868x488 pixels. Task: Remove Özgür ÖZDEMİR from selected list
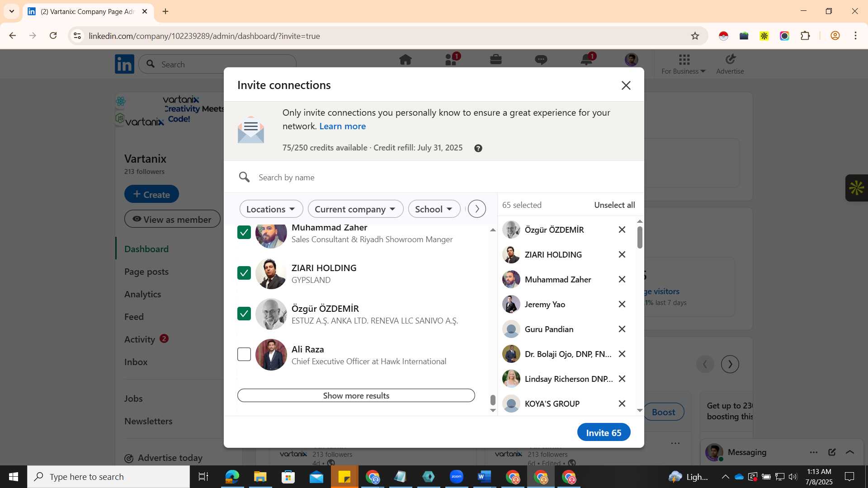(622, 230)
